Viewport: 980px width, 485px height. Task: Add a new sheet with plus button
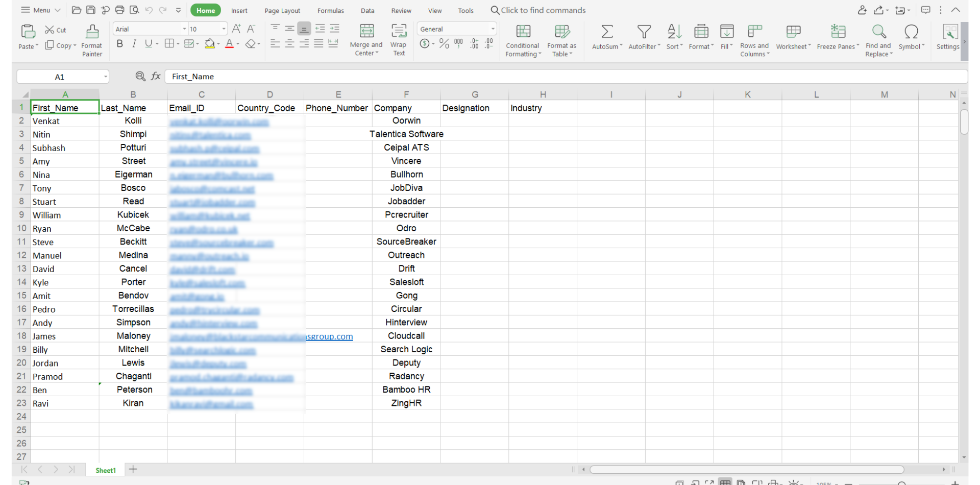coord(133,469)
